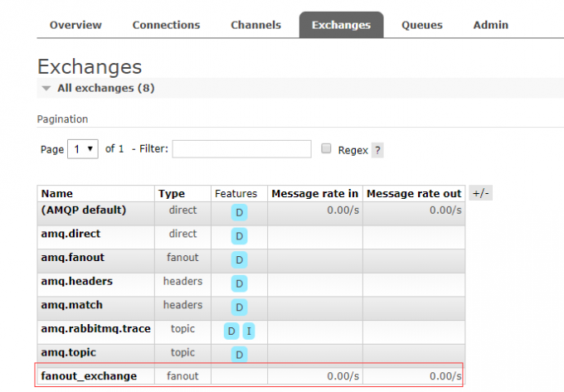Click the D badge in amq.topic row

[239, 355]
